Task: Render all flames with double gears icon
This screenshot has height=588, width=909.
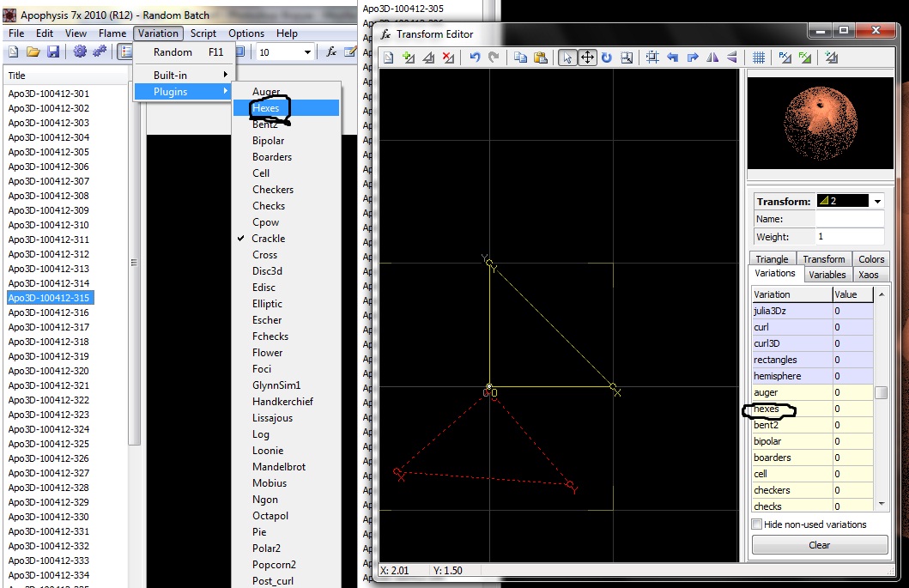Action: (99, 52)
